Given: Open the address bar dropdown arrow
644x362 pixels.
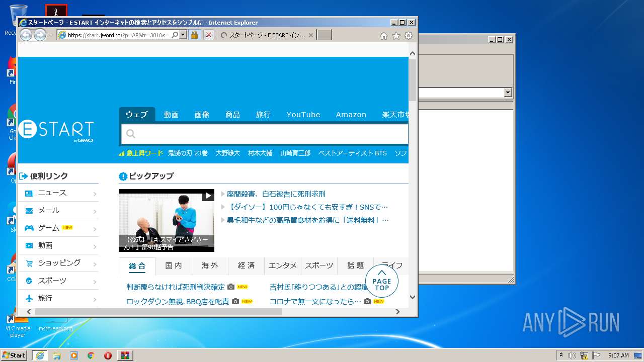Looking at the screenshot, I should coord(183,35).
